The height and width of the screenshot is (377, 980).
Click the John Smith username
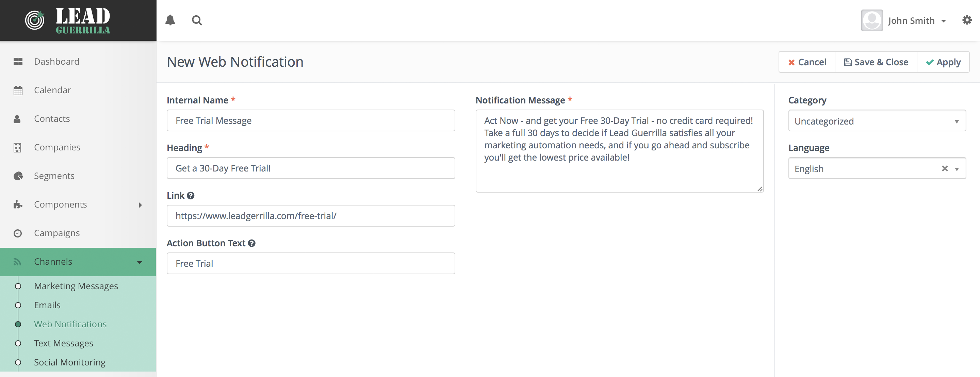911,20
